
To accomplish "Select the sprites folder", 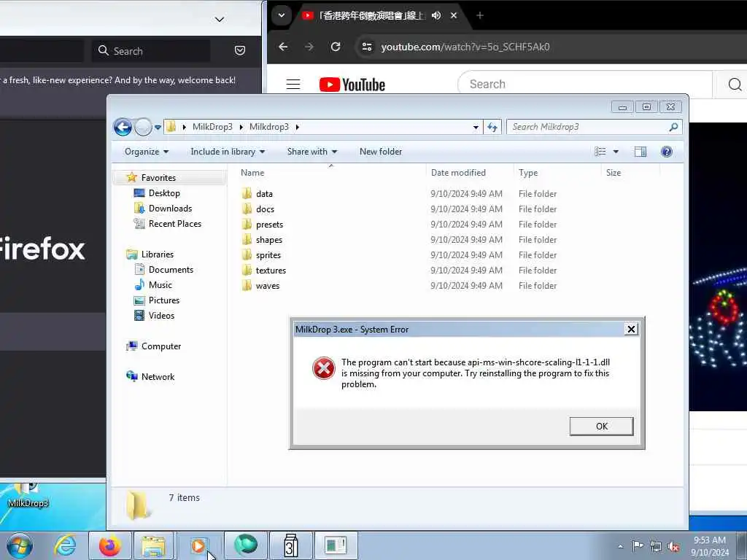I will tap(268, 254).
